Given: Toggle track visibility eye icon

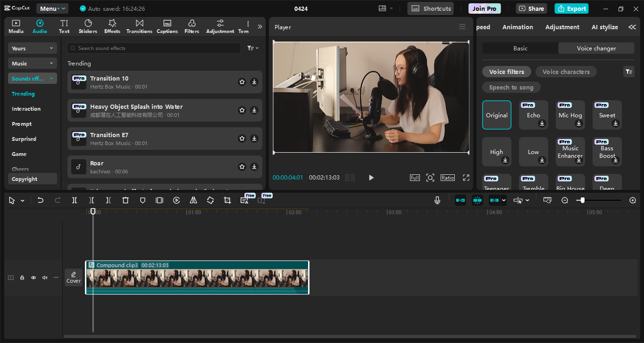Looking at the screenshot, I should (x=33, y=278).
